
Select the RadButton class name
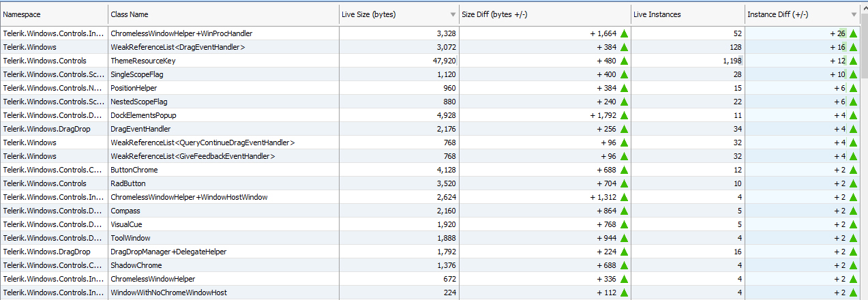[128, 183]
